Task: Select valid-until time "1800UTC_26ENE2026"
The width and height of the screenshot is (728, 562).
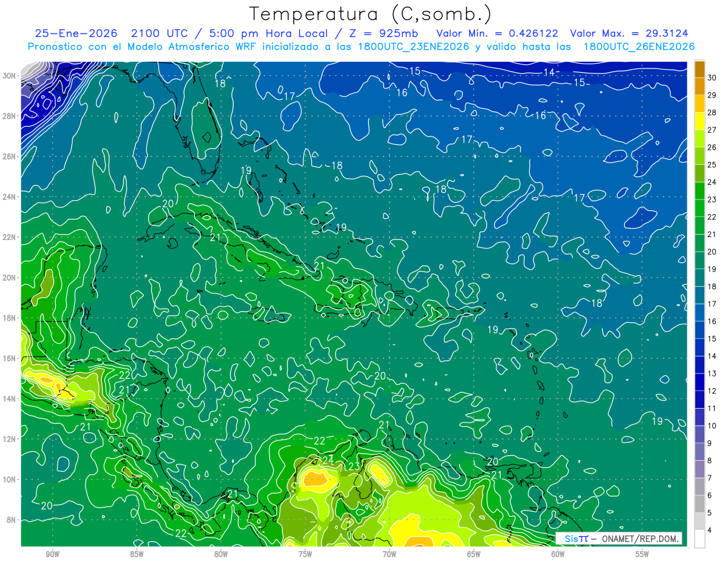Action: click(639, 47)
